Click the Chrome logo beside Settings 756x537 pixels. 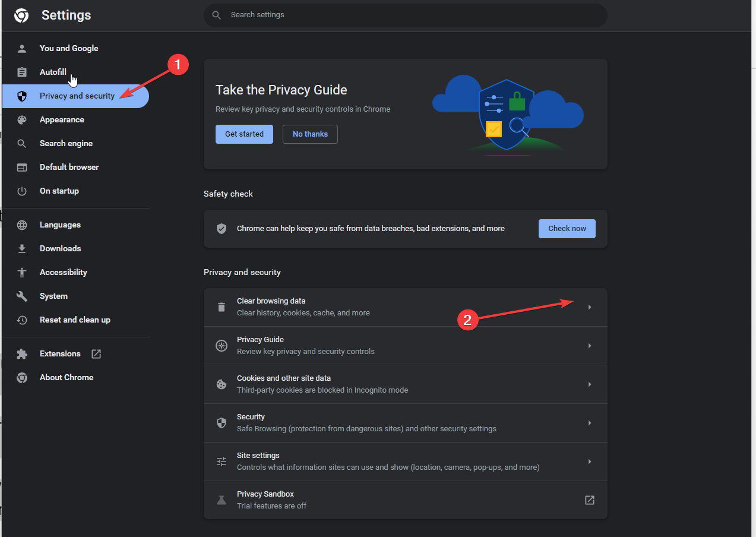(21, 15)
